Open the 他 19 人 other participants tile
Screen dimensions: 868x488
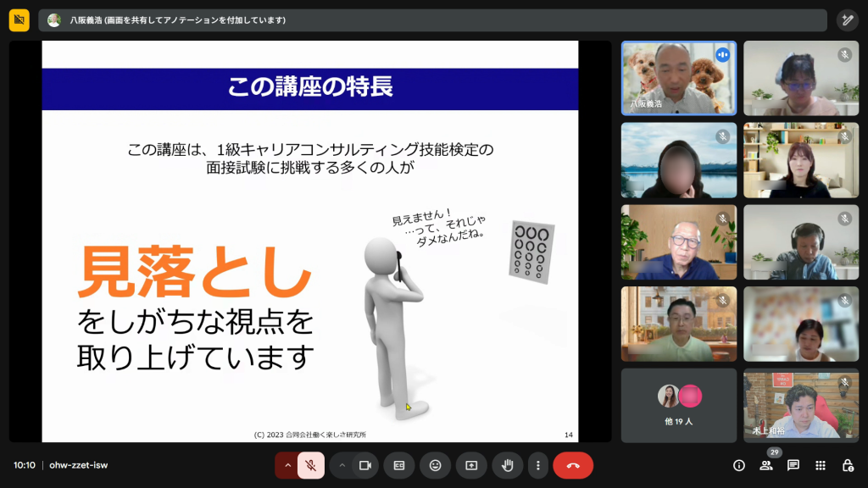coord(678,405)
